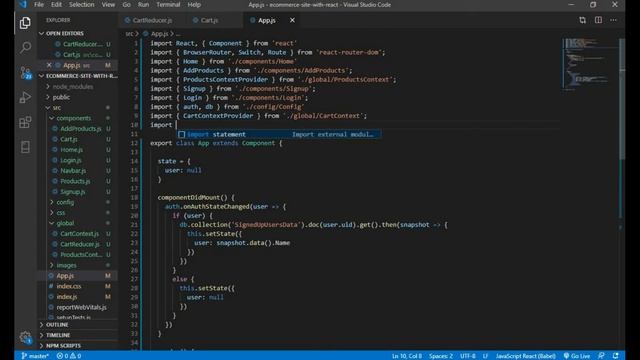The image size is (640, 360).
Task: Select the App.js editor tab
Action: [x=267, y=20]
